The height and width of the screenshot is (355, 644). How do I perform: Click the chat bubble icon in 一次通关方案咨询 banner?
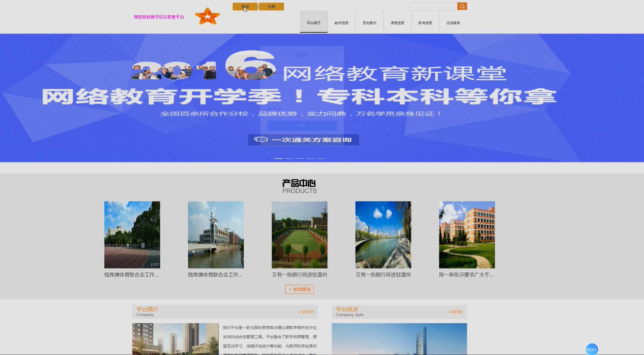coord(262,139)
